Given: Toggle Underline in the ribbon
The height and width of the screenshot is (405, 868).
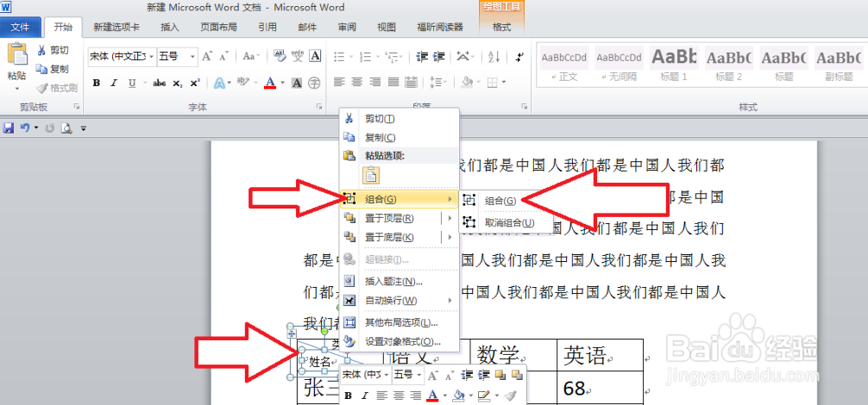Looking at the screenshot, I should pyautogui.click(x=132, y=83).
